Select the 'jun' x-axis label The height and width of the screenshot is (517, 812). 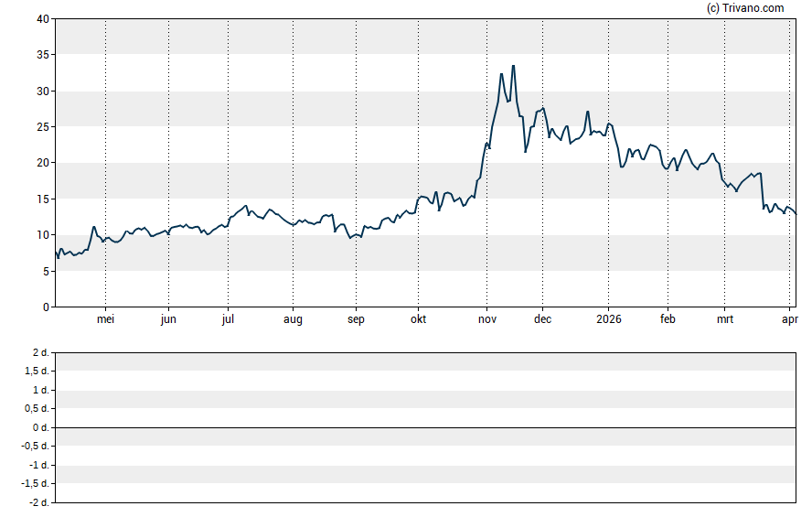point(168,319)
